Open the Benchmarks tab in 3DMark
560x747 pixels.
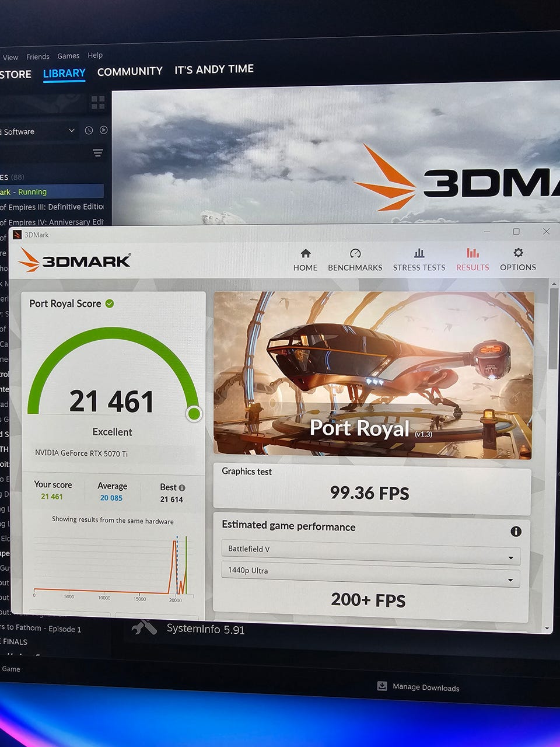355,260
